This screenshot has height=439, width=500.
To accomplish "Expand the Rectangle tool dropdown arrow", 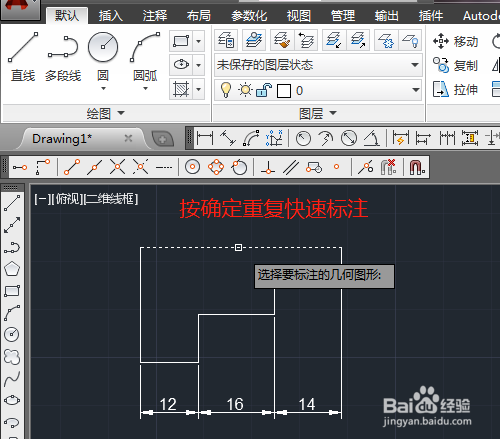I will click(199, 41).
